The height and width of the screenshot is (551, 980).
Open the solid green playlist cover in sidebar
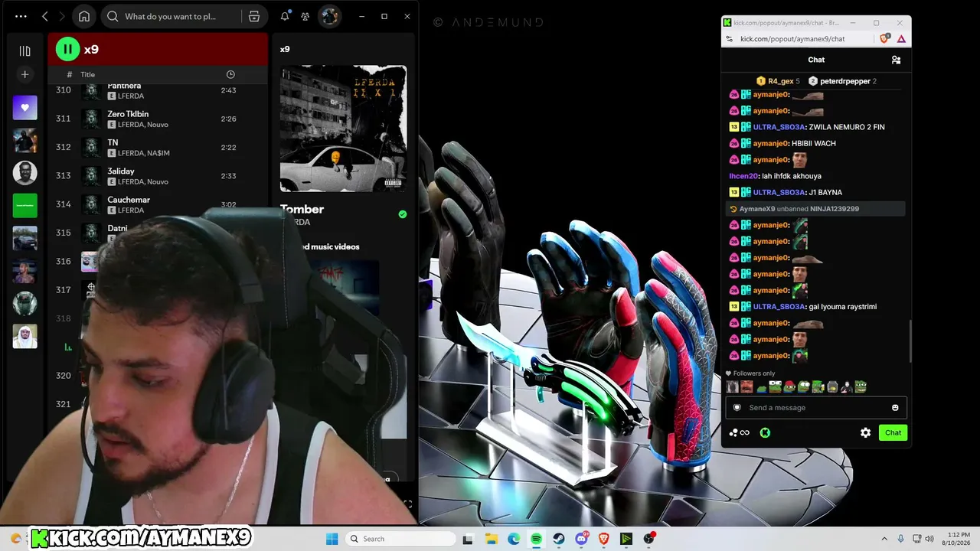click(x=24, y=205)
